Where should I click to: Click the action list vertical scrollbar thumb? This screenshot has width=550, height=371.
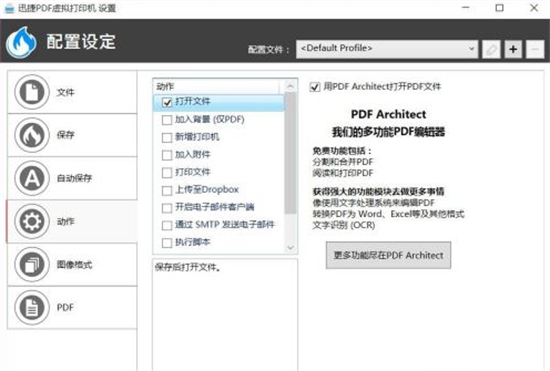[290, 153]
